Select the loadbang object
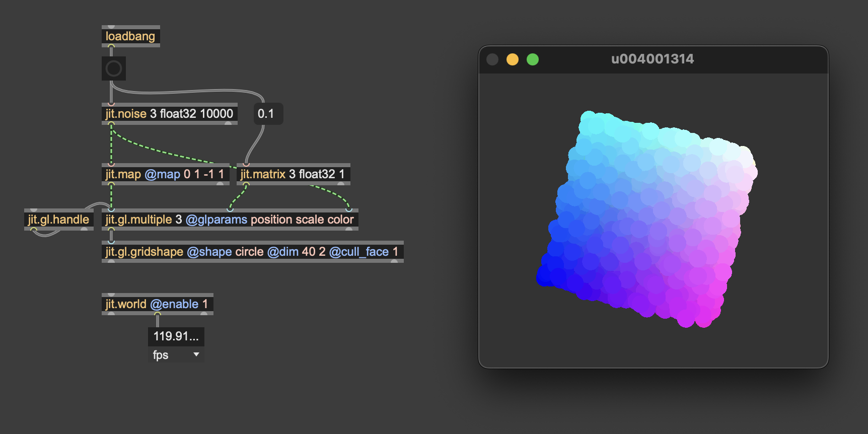This screenshot has width=868, height=434. click(x=131, y=36)
